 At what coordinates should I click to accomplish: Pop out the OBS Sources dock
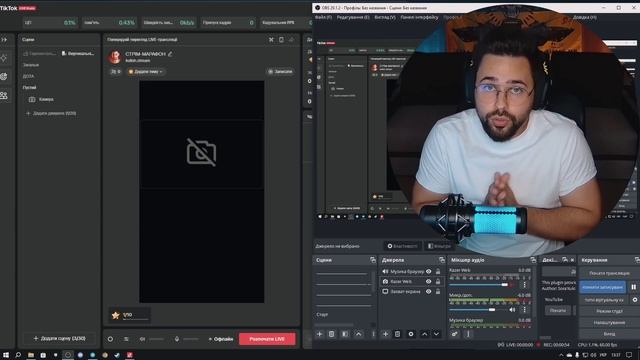coord(442,260)
